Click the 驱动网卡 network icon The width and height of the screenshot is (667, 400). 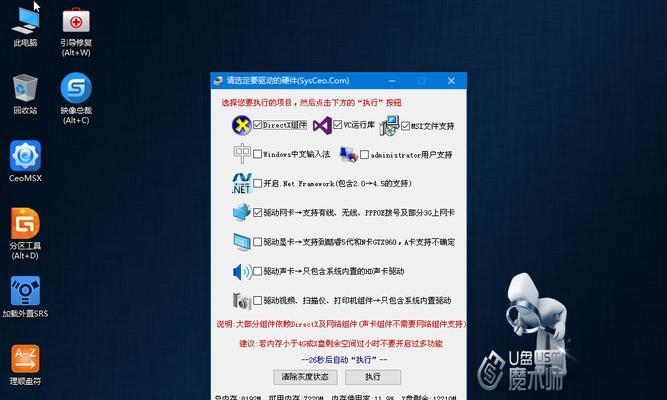(x=242, y=212)
